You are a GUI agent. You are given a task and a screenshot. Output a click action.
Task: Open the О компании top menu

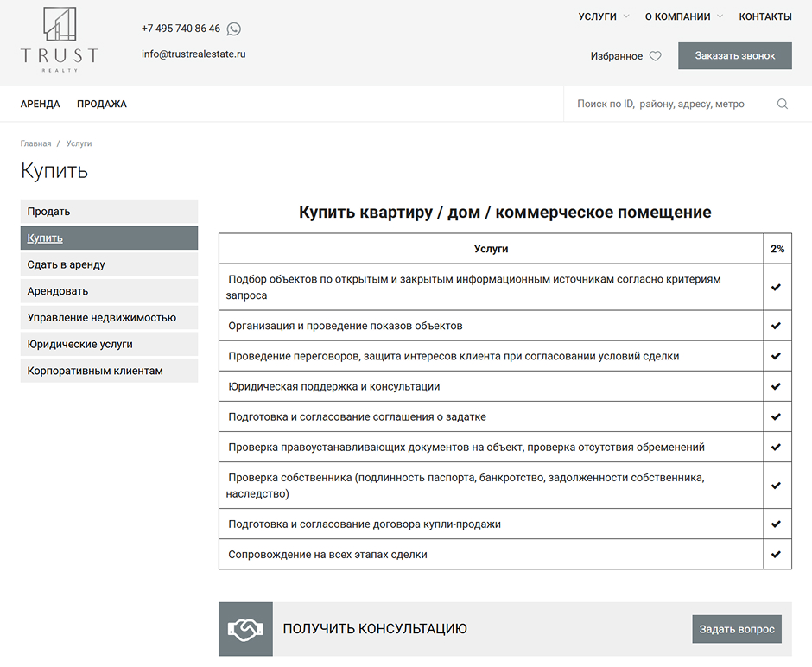pyautogui.click(x=677, y=16)
